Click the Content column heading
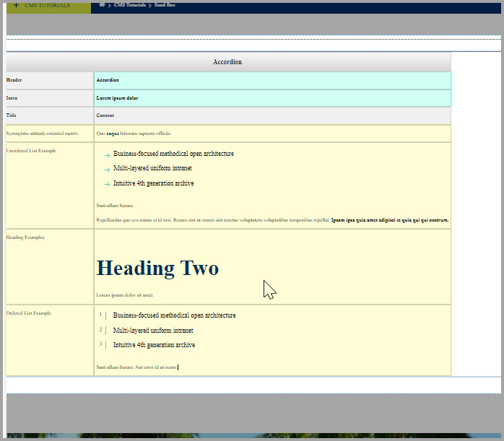The width and height of the screenshot is (504, 441). (x=105, y=115)
